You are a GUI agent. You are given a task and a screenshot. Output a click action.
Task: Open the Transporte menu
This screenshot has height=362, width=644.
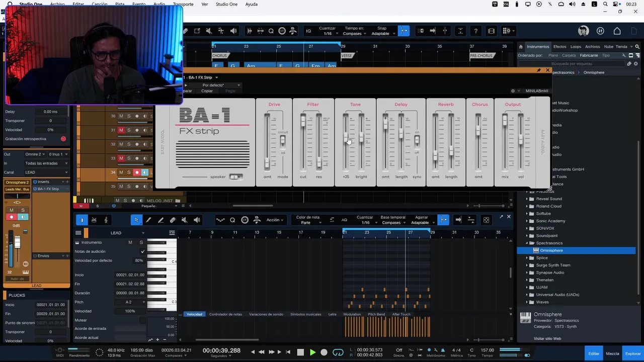pyautogui.click(x=183, y=4)
